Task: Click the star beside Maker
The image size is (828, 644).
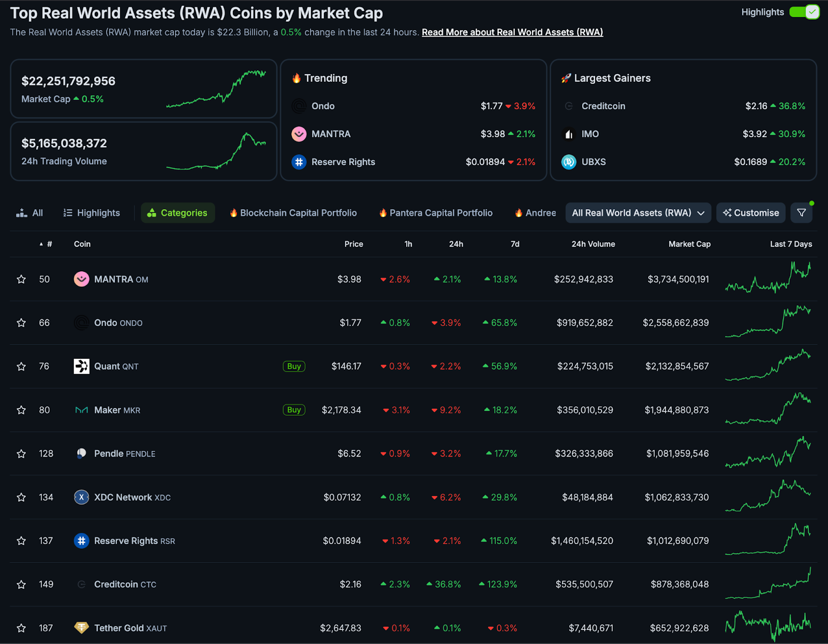Action: 21,410
